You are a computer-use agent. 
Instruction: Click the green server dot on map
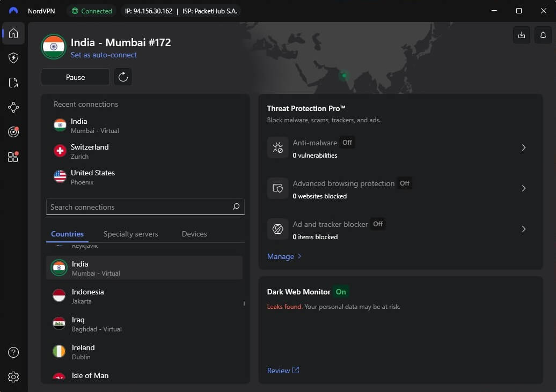pyautogui.click(x=343, y=76)
